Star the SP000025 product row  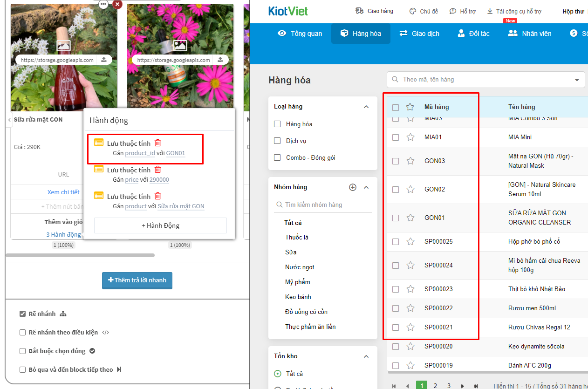[410, 241]
